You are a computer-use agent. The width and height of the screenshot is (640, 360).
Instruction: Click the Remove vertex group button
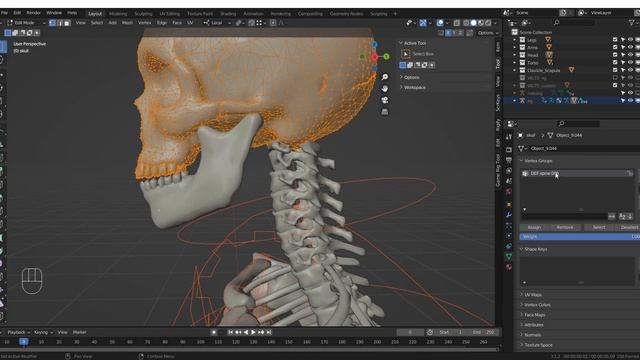(x=565, y=227)
